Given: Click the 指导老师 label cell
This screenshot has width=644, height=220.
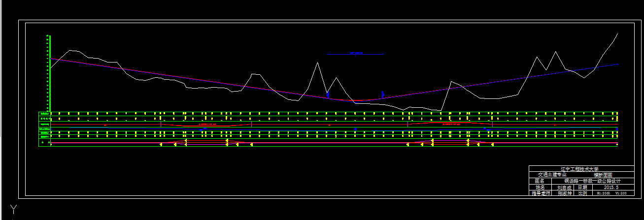Looking at the screenshot, I should pos(540,193).
